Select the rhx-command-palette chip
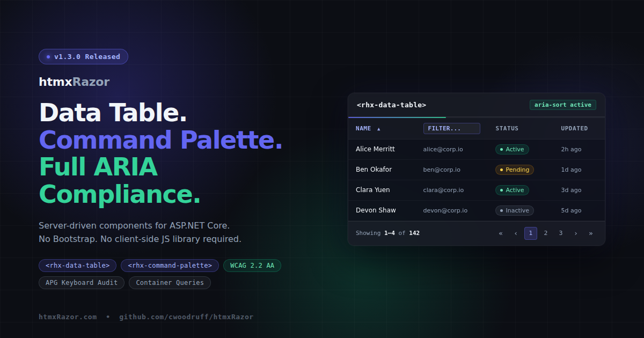 pyautogui.click(x=170, y=265)
